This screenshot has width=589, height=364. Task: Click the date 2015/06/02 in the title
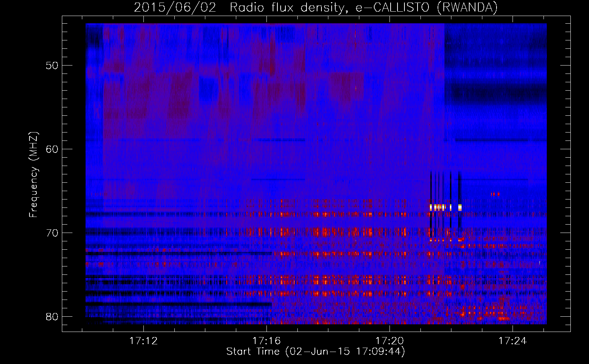point(175,8)
